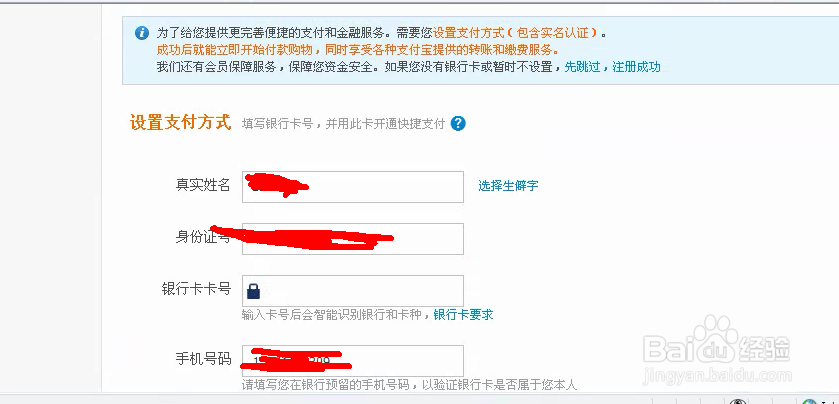Click the 手机号码 field label
839x404 pixels.
click(x=203, y=359)
